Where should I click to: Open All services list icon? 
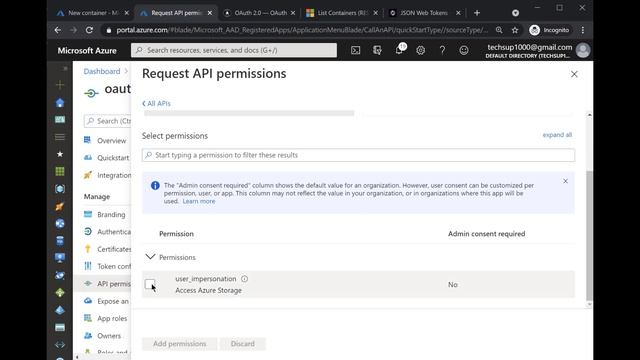(60, 137)
